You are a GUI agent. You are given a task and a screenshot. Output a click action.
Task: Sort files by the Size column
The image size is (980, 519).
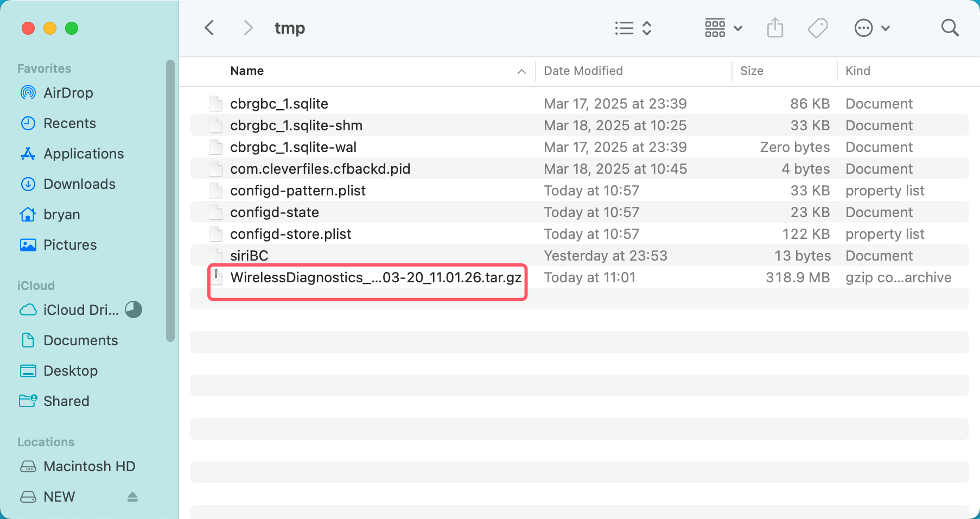(752, 71)
